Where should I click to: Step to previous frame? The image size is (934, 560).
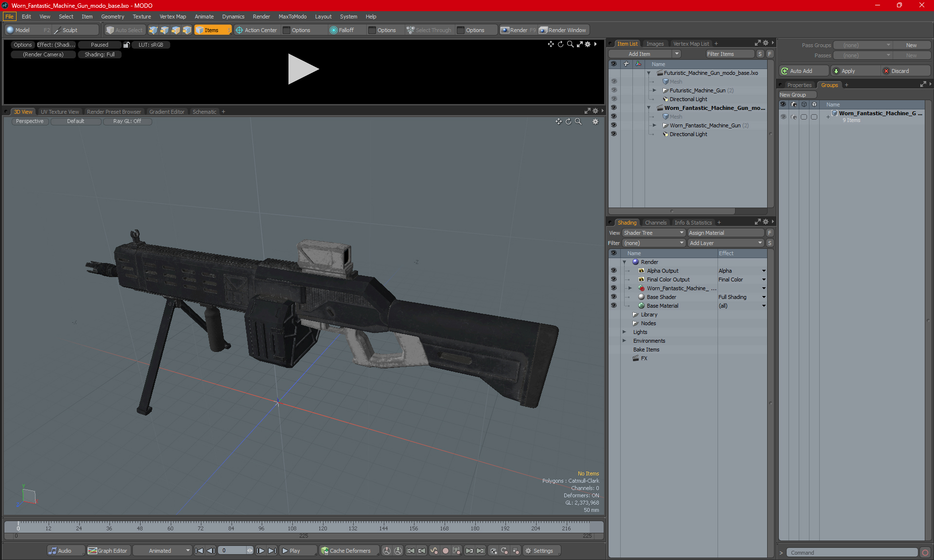(x=211, y=551)
